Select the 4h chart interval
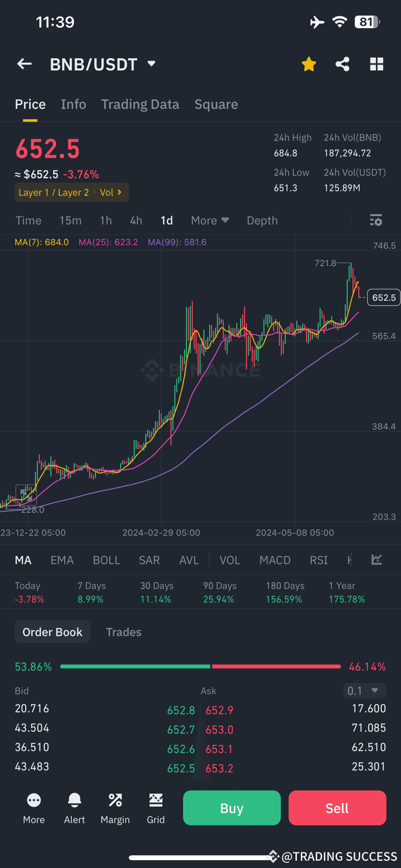Viewport: 401px width, 868px height. pyautogui.click(x=136, y=220)
